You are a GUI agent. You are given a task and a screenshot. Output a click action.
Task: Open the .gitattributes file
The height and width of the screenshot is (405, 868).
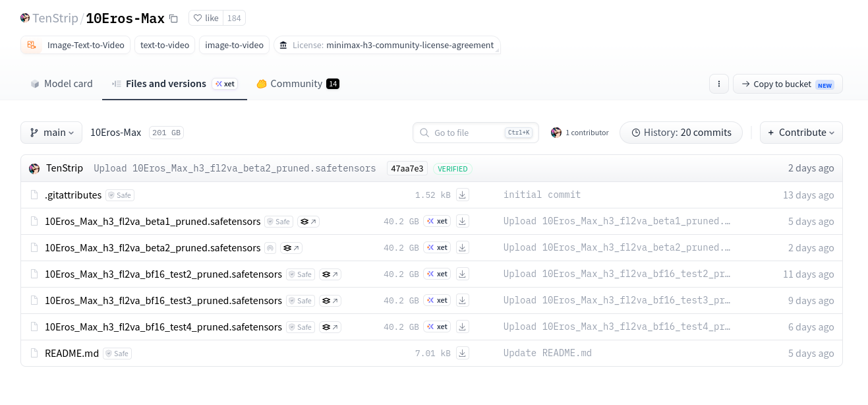click(x=73, y=195)
